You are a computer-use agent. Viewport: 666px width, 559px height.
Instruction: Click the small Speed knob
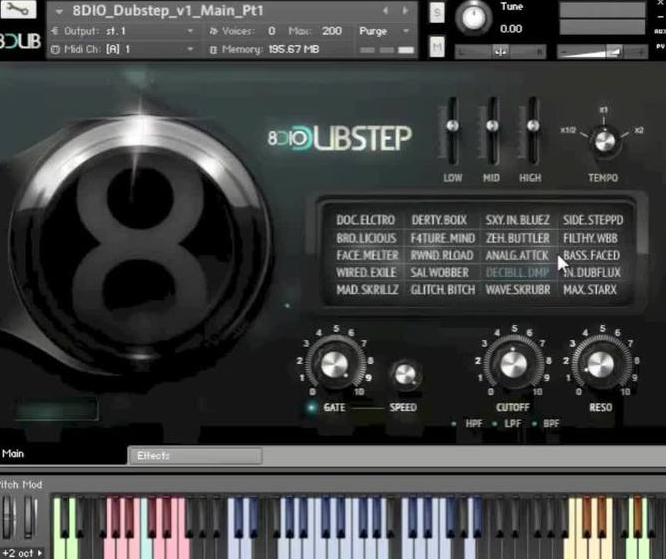(x=403, y=375)
